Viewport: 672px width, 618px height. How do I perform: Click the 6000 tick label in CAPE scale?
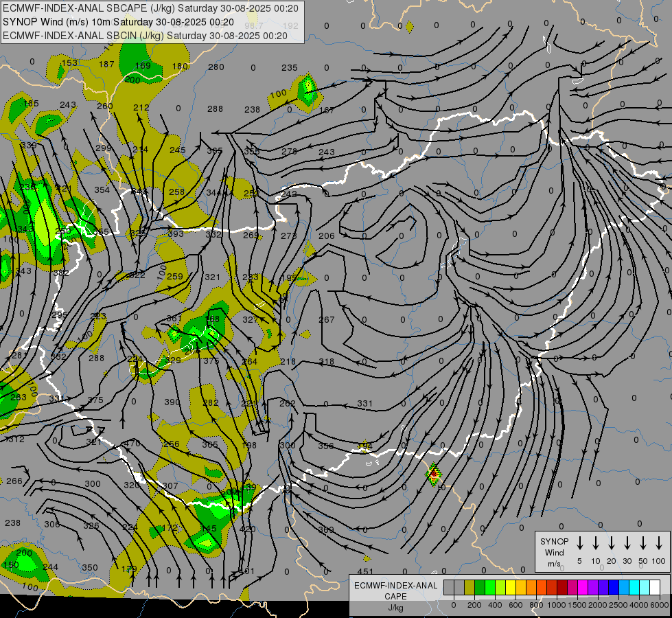(x=660, y=605)
